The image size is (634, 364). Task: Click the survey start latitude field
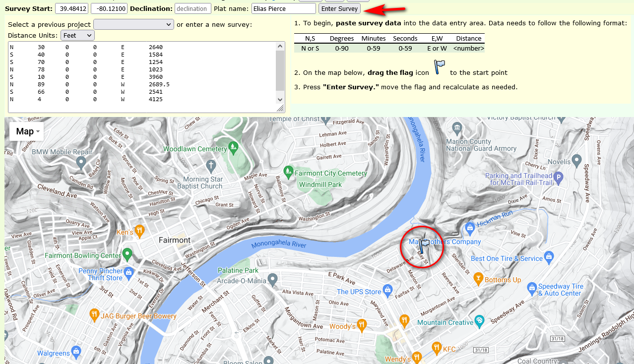pyautogui.click(x=71, y=8)
